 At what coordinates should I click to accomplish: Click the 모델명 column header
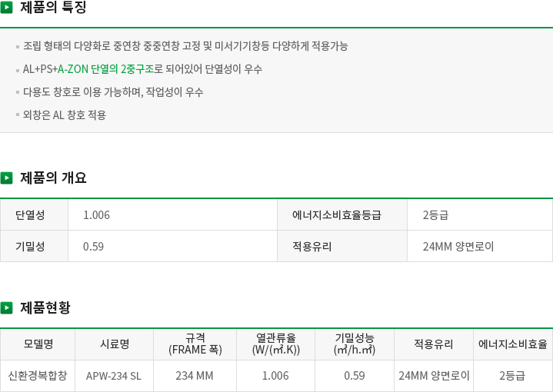(38, 344)
